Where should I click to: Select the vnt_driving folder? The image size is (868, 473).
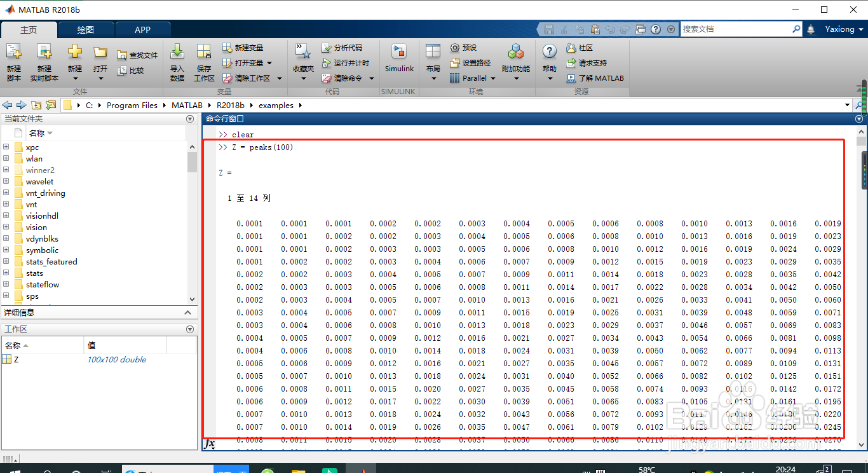pos(45,193)
